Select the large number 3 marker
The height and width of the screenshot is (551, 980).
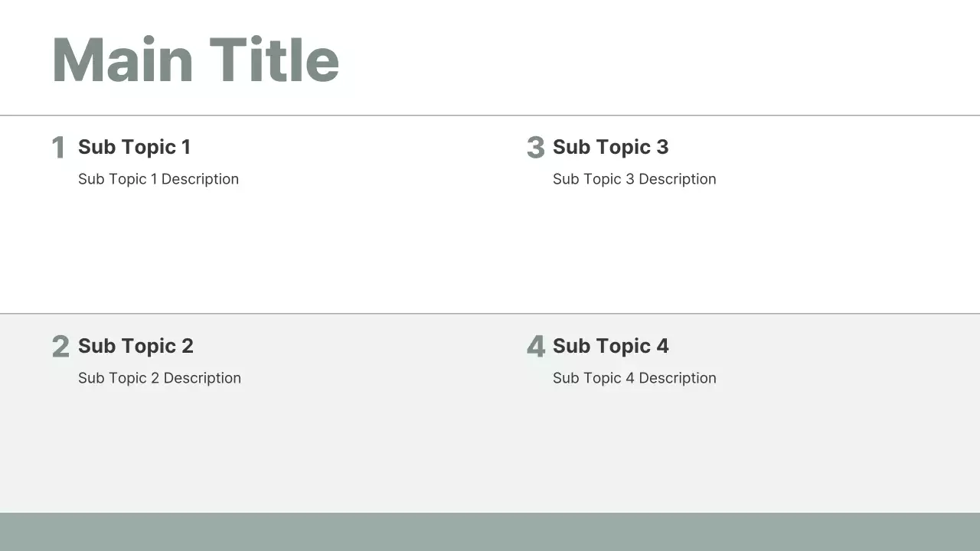535,148
